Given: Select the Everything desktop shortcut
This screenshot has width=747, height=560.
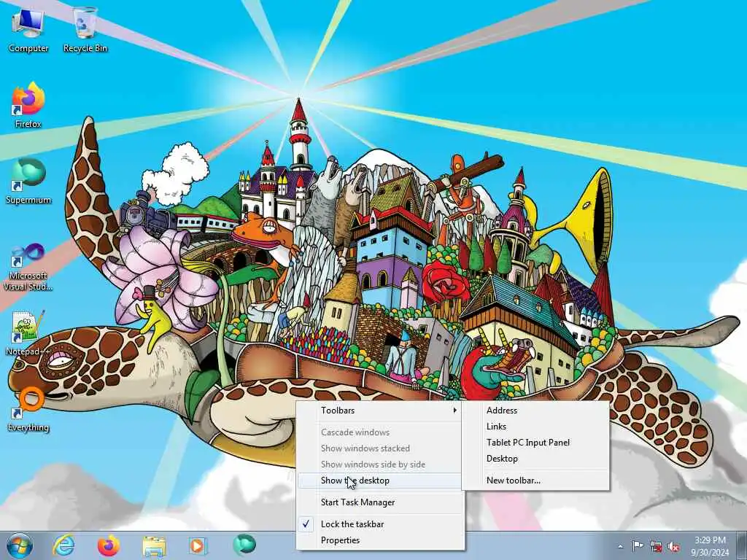Looking at the screenshot, I should click(x=28, y=410).
